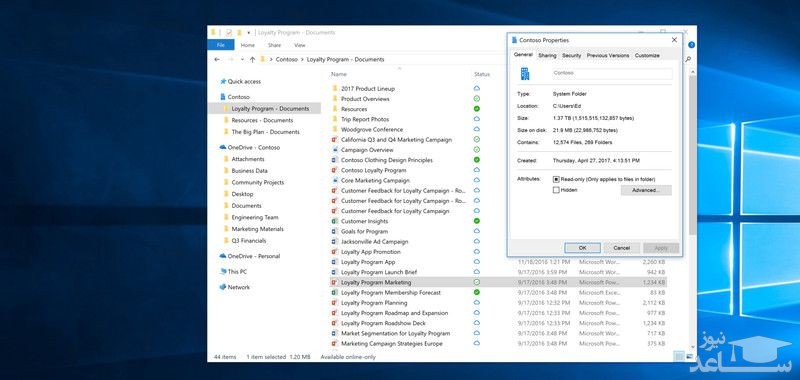Viewport: 800px width, 380px height.
Task: Open Business Data folder in navigation pane
Action: (249, 171)
